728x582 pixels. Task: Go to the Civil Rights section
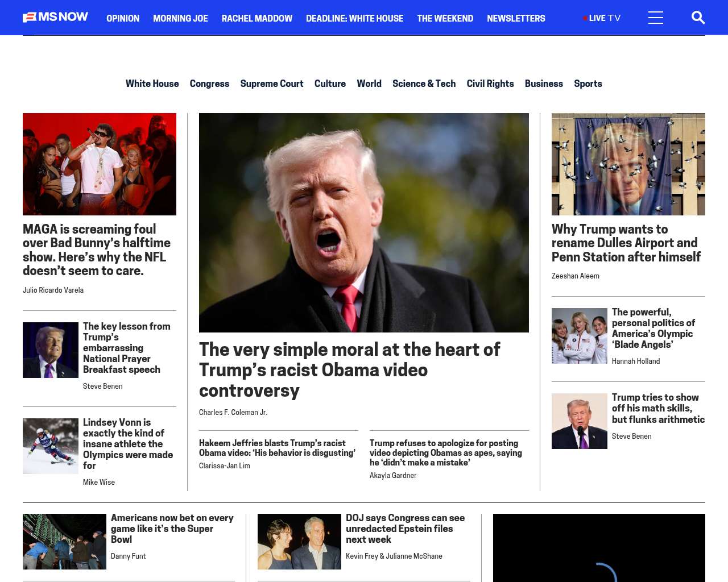pos(490,84)
